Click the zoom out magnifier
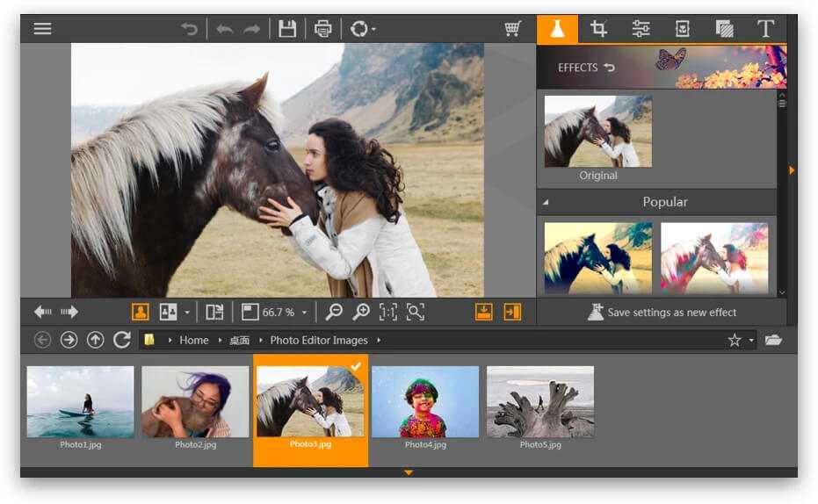 pos(334,312)
